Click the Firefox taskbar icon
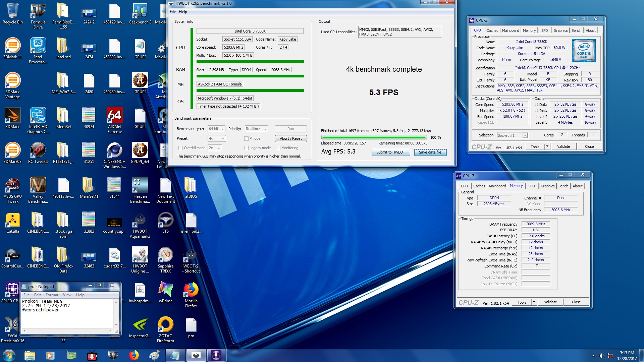Image resolution: width=644 pixels, height=362 pixels. point(134,355)
